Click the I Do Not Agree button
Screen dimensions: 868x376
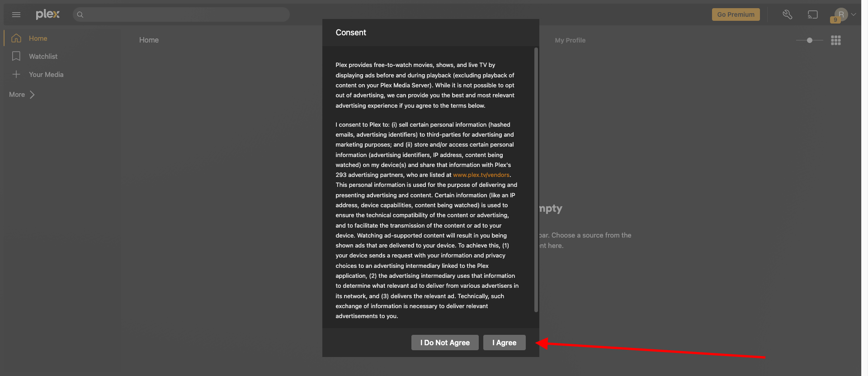coord(445,343)
